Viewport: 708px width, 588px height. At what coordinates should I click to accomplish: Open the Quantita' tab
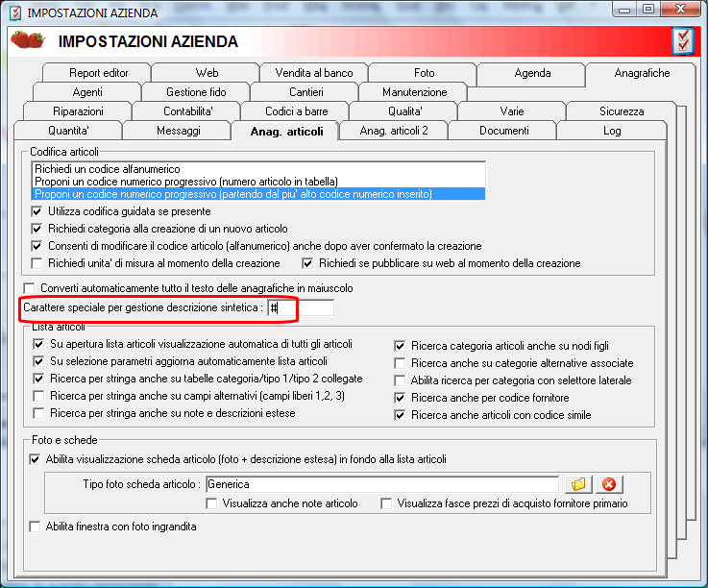click(68, 131)
